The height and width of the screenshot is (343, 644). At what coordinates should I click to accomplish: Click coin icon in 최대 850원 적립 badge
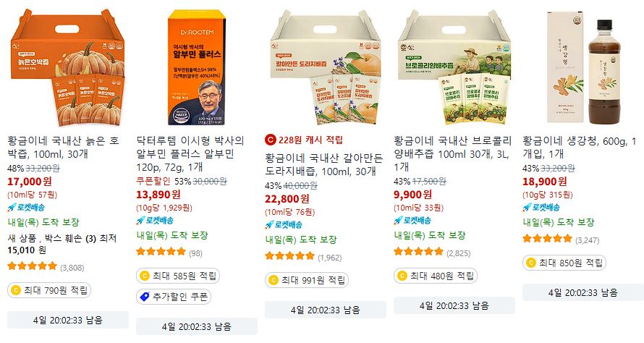coord(530,263)
